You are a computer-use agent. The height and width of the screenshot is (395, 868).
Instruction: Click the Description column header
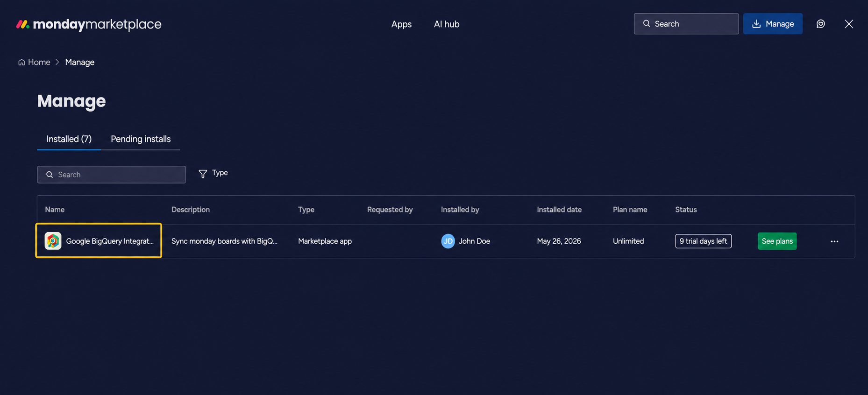pos(191,210)
